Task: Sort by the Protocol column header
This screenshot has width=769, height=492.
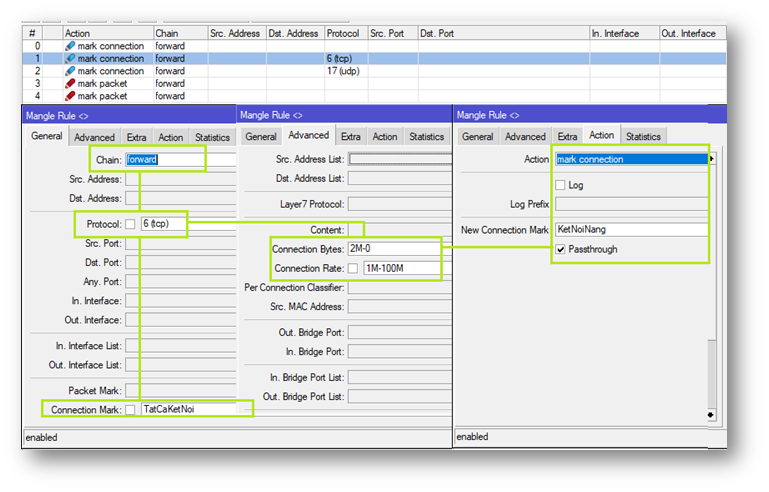Action: (346, 33)
